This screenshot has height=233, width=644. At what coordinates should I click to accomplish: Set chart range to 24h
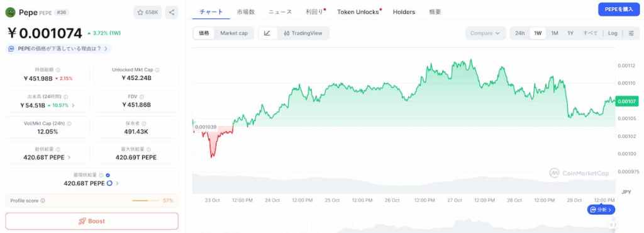coord(520,33)
